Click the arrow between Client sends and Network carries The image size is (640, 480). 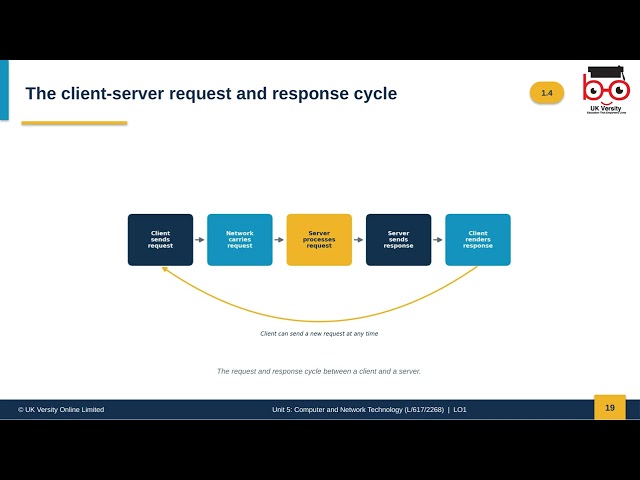(200, 240)
